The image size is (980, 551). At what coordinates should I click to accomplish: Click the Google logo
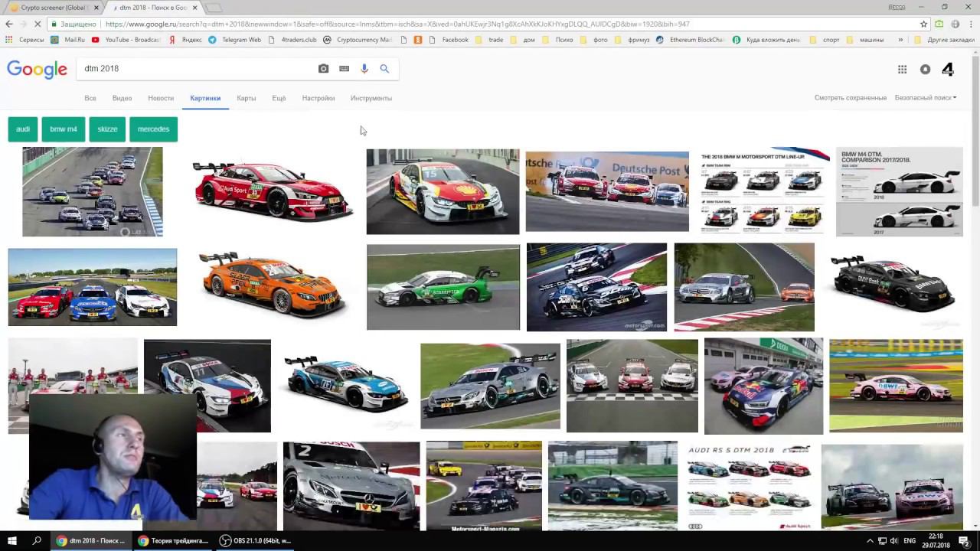tap(38, 70)
